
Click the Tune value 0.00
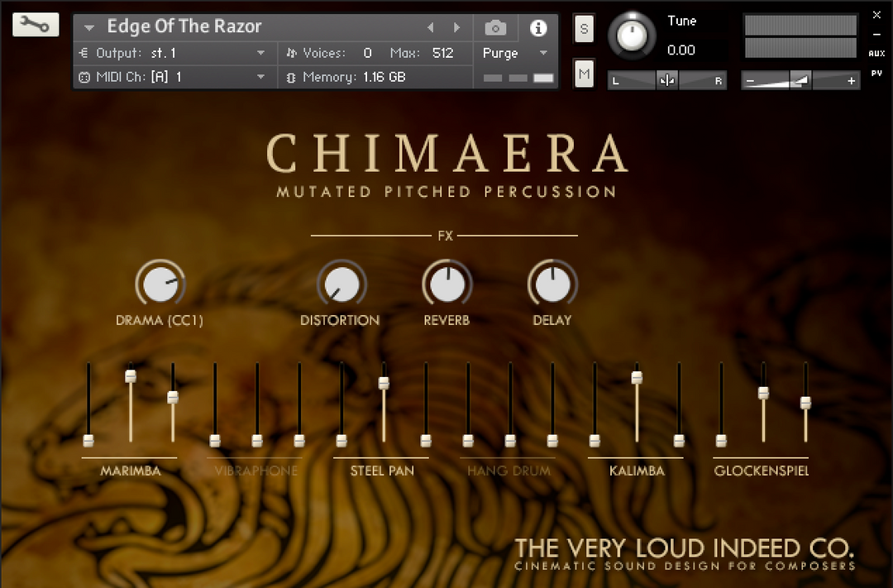click(681, 50)
